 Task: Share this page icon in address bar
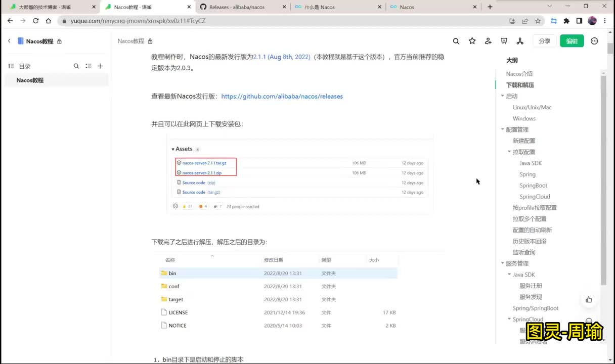point(525,21)
